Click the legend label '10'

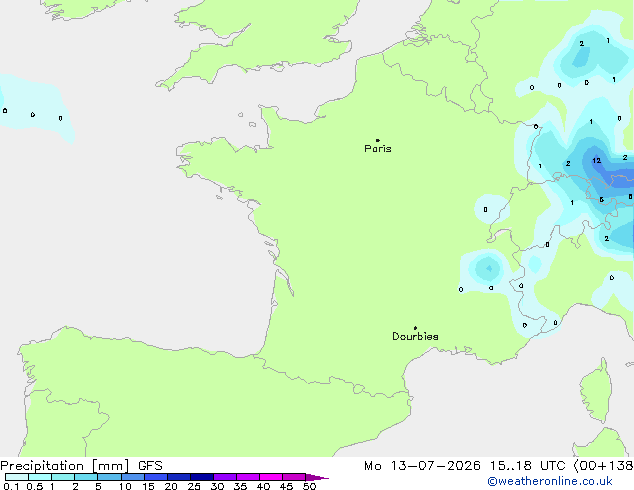pos(125,486)
